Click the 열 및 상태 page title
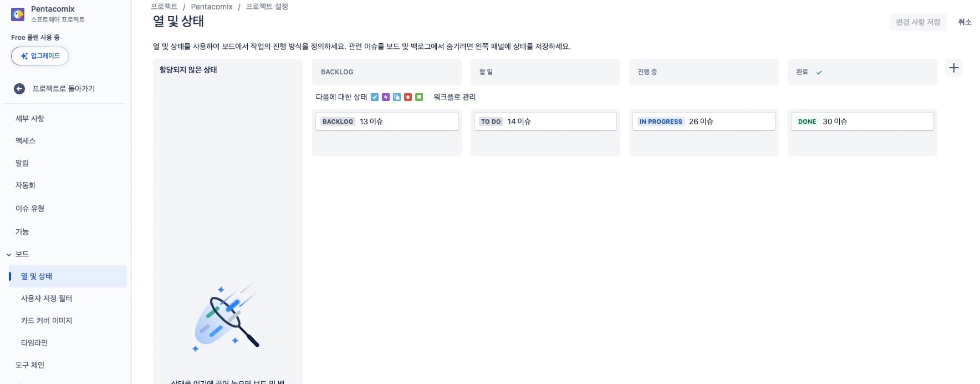Screen dimensions: 980x384 click(x=178, y=22)
